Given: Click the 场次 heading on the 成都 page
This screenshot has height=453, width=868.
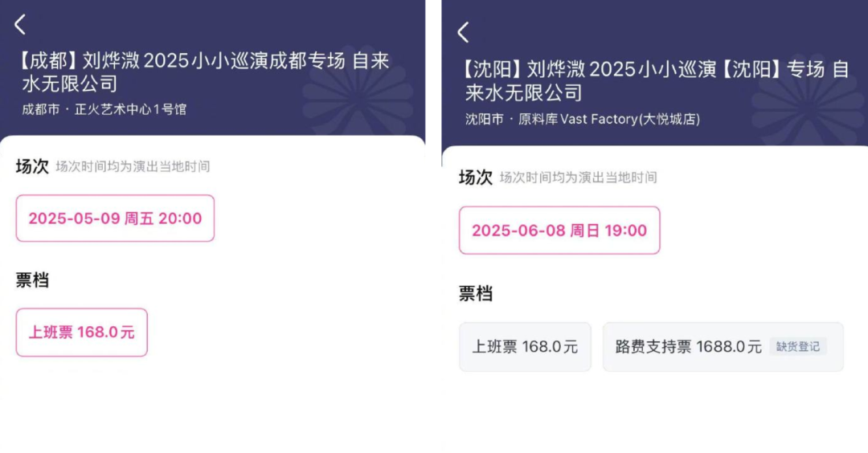Looking at the screenshot, I should pos(32,166).
